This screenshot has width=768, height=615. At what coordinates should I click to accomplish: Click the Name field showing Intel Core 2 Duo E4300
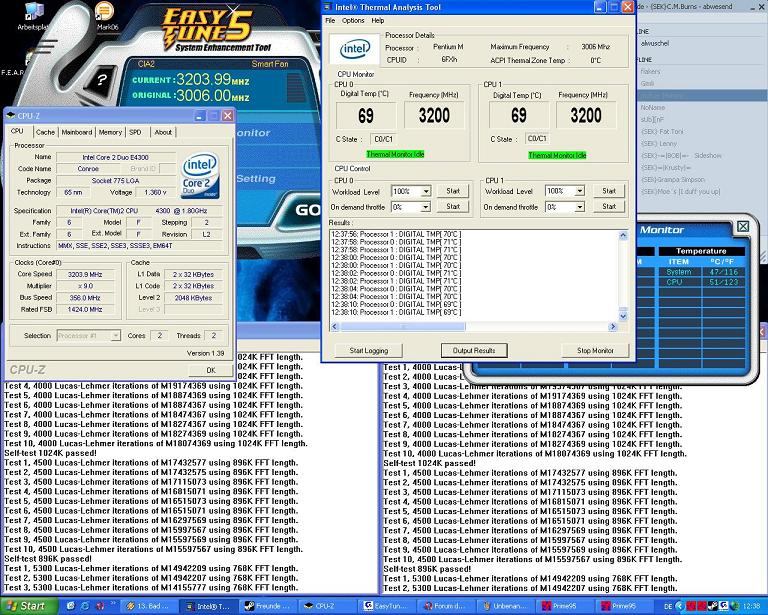pos(116,157)
